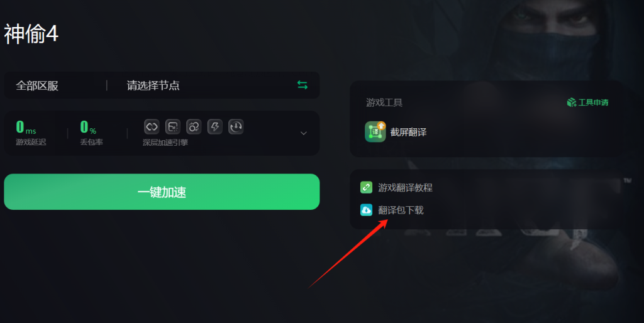Click the chain-link acceleration engine icon

(152, 127)
